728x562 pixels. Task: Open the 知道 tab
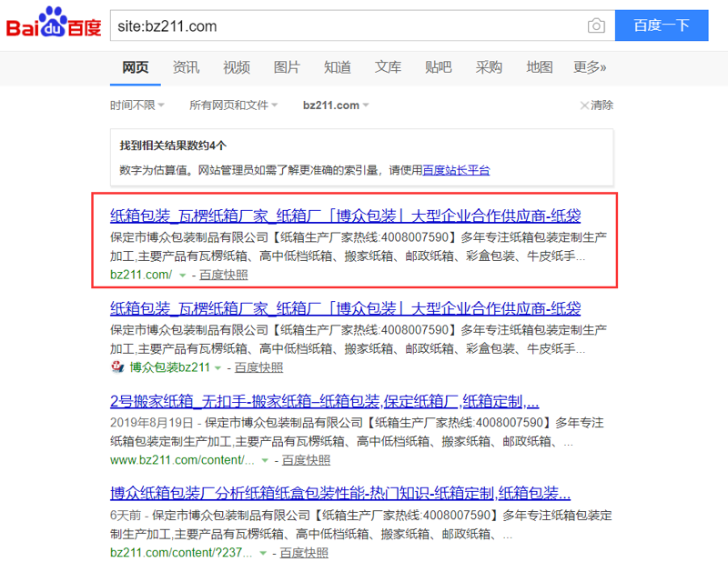[338, 68]
